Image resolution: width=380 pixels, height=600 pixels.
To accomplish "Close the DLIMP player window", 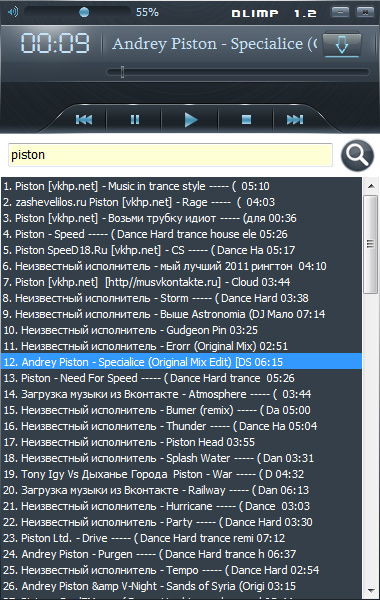I will pyautogui.click(x=365, y=12).
